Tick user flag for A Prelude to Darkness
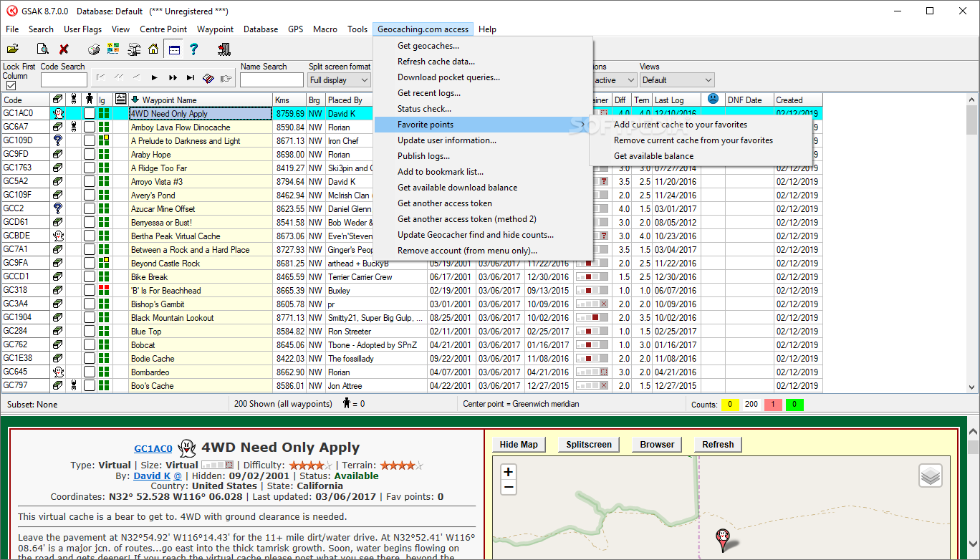Image resolution: width=980 pixels, height=560 pixels. pyautogui.click(x=90, y=140)
